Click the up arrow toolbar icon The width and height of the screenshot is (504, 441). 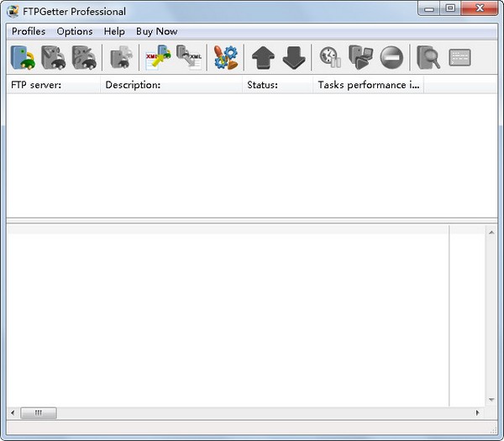[263, 57]
